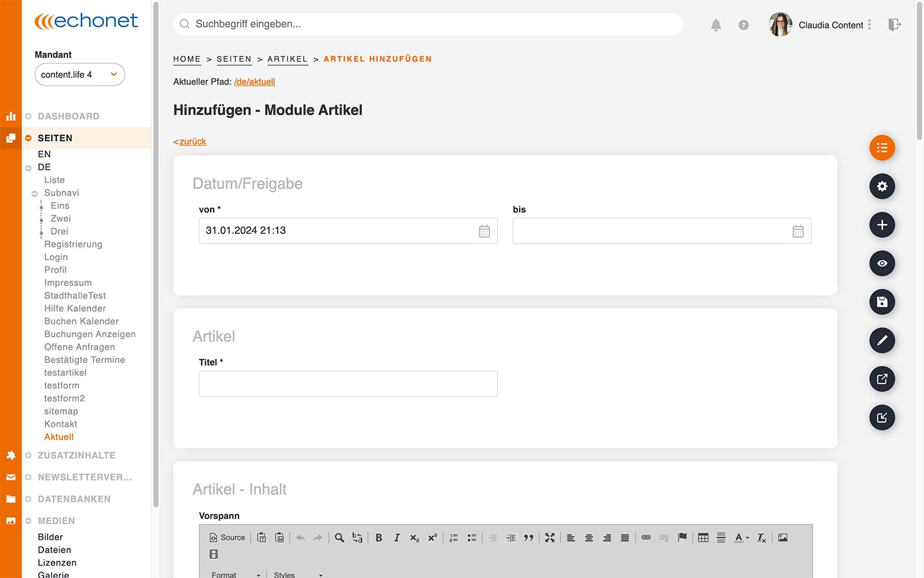
Task: Click the pencil edit floating button
Action: point(882,340)
